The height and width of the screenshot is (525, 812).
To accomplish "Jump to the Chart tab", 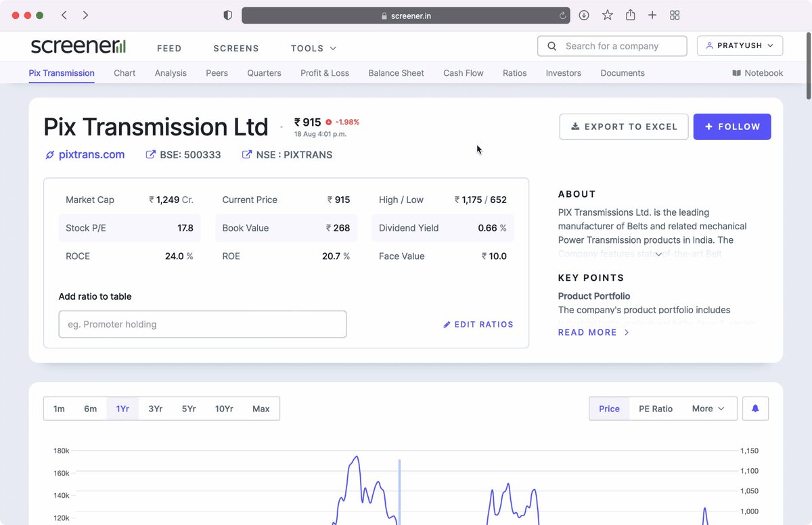I will (125, 73).
